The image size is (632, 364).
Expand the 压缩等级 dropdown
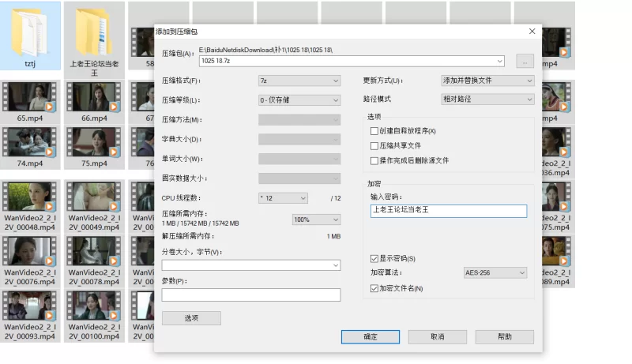click(299, 100)
